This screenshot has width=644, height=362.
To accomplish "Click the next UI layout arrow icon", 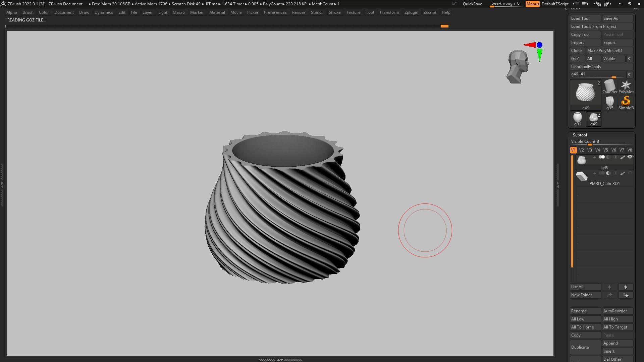I will (x=585, y=4).
